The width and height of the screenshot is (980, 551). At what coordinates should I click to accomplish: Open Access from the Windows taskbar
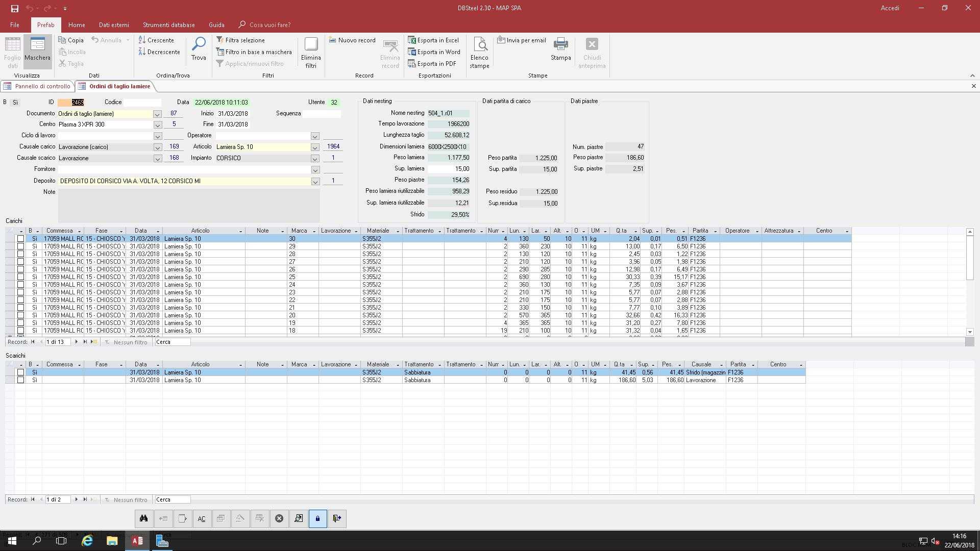tap(137, 541)
